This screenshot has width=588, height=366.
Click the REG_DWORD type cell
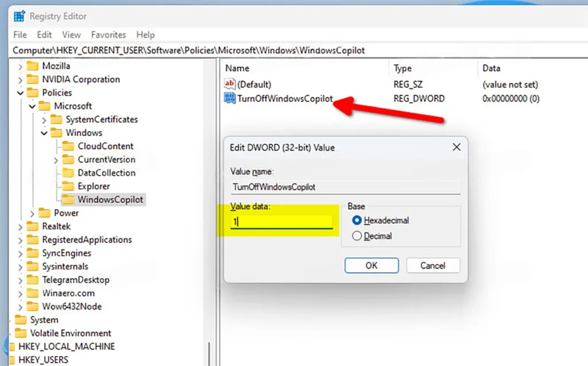[x=419, y=98]
